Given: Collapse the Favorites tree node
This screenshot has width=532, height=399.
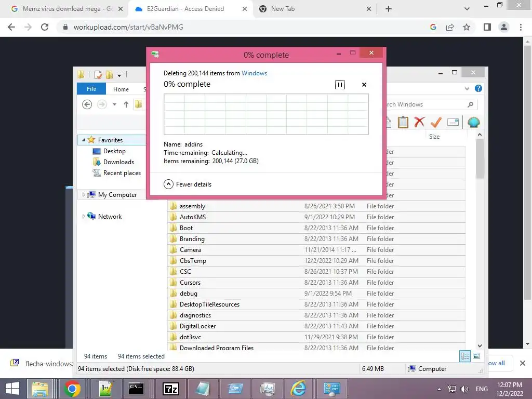Looking at the screenshot, I should pos(84,140).
